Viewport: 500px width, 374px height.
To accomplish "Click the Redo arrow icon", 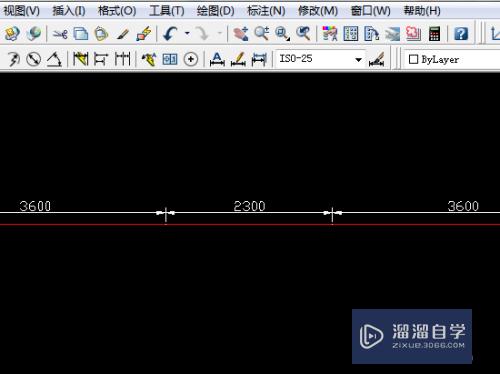I will tap(202, 34).
